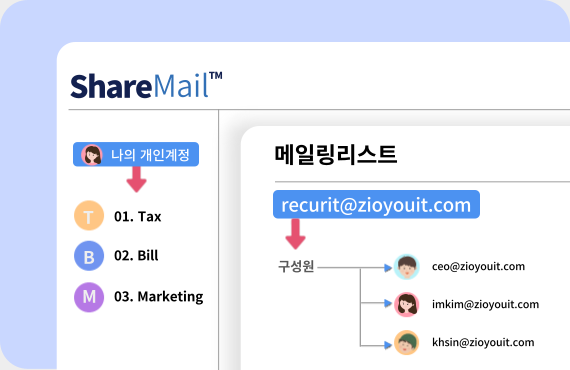Image resolution: width=570 pixels, height=370 pixels.
Task: Click the khsin member green-hat avatar
Action: click(407, 342)
